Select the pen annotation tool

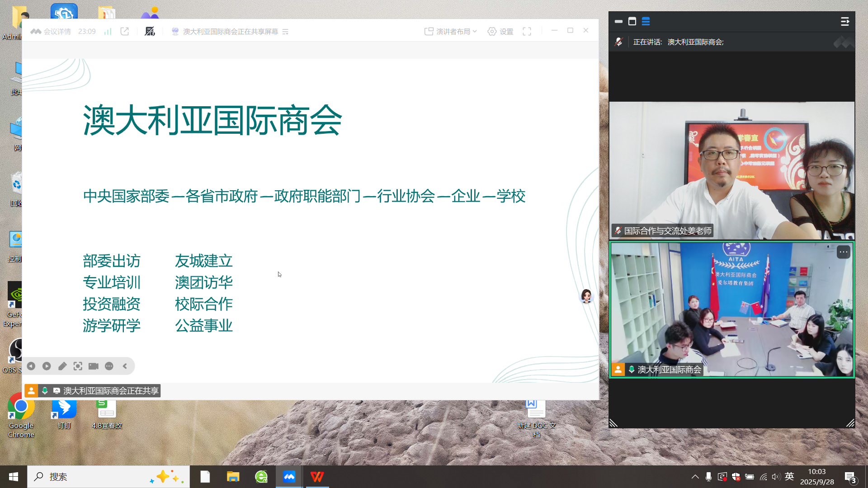62,366
